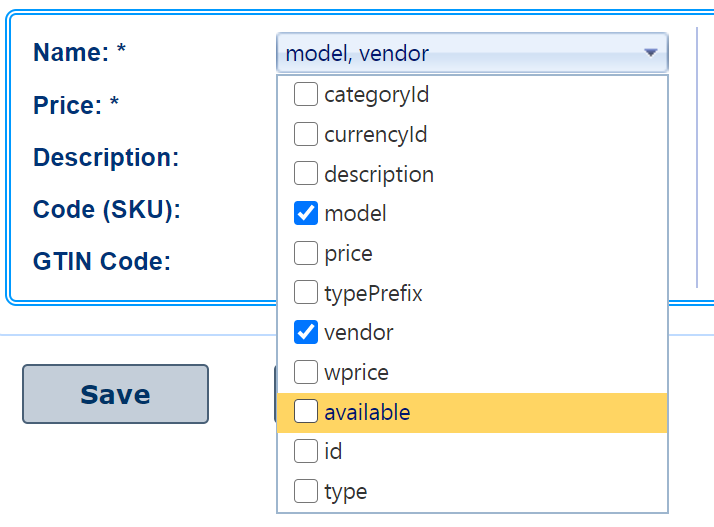Tick the highlighted available checkbox
The image size is (714, 527).
(306, 412)
